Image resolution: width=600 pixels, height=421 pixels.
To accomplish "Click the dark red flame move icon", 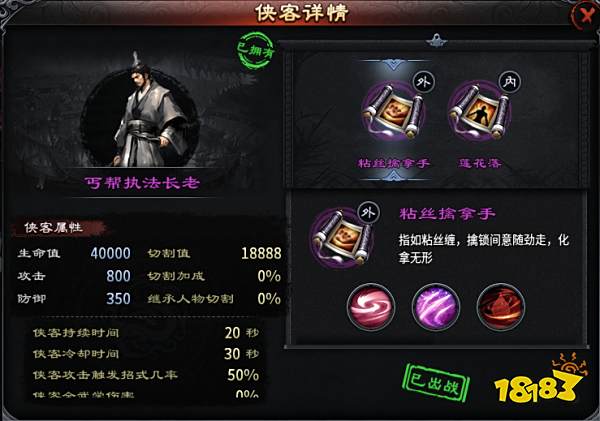I will coord(501,307).
